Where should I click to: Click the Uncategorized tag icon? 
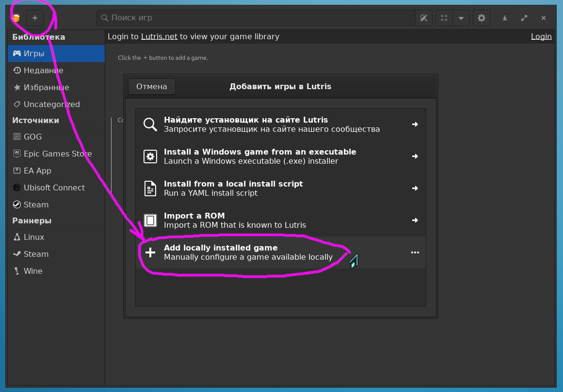[17, 104]
